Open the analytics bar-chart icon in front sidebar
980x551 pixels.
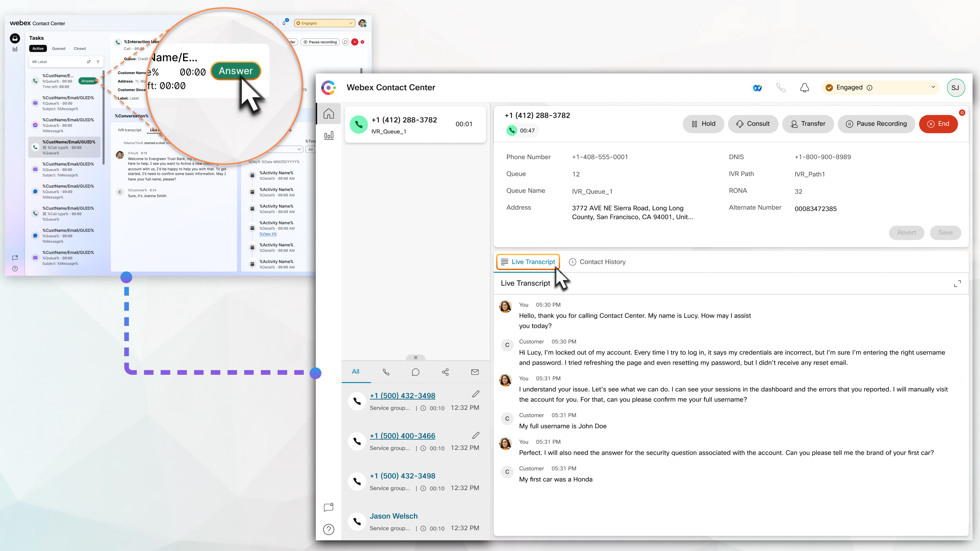click(x=329, y=135)
